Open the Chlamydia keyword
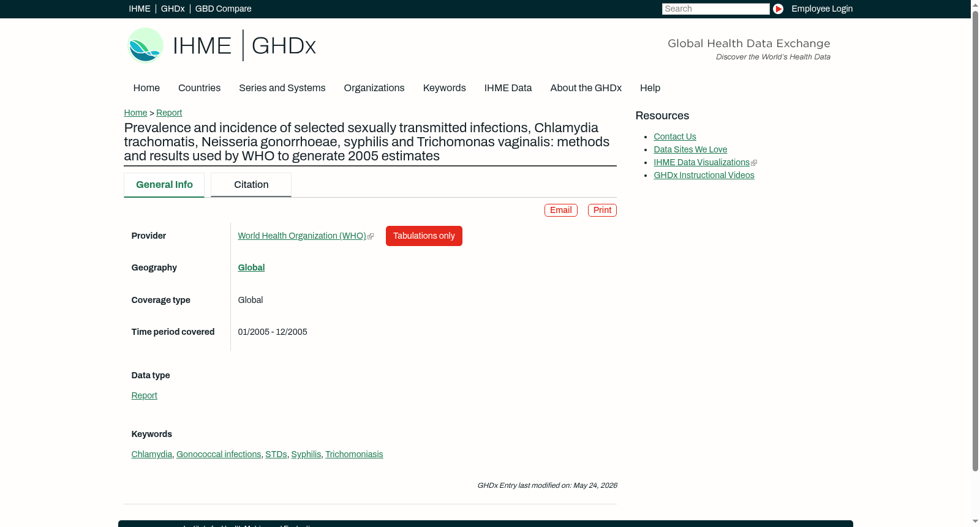 [151, 454]
